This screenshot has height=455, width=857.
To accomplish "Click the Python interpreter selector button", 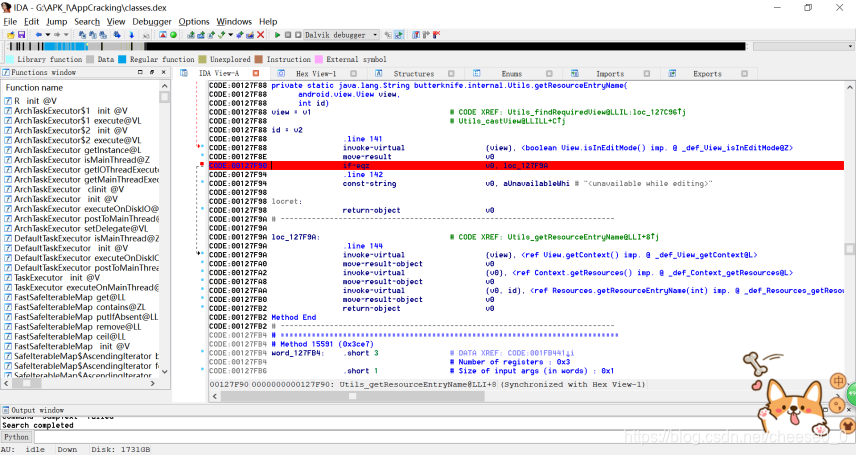I will tap(16, 437).
